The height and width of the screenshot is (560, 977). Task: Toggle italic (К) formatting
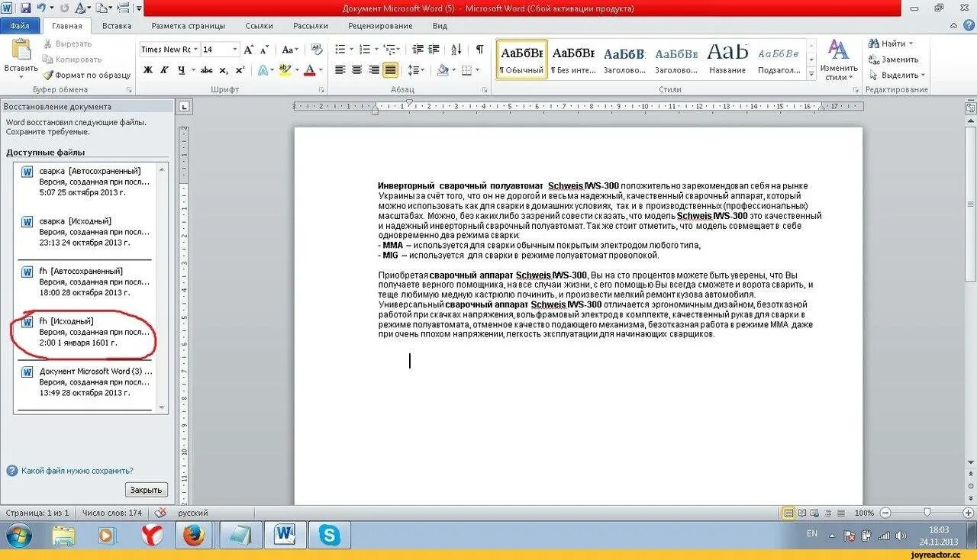[x=165, y=69]
